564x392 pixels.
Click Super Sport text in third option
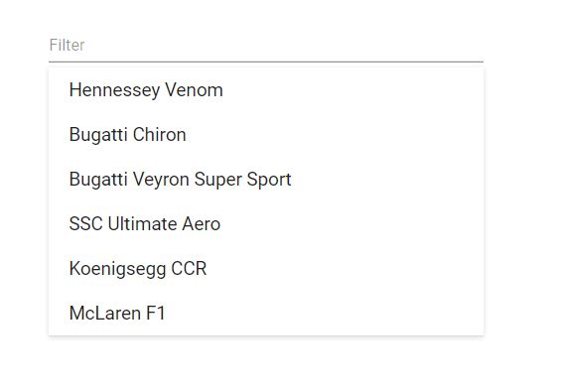coord(243,180)
